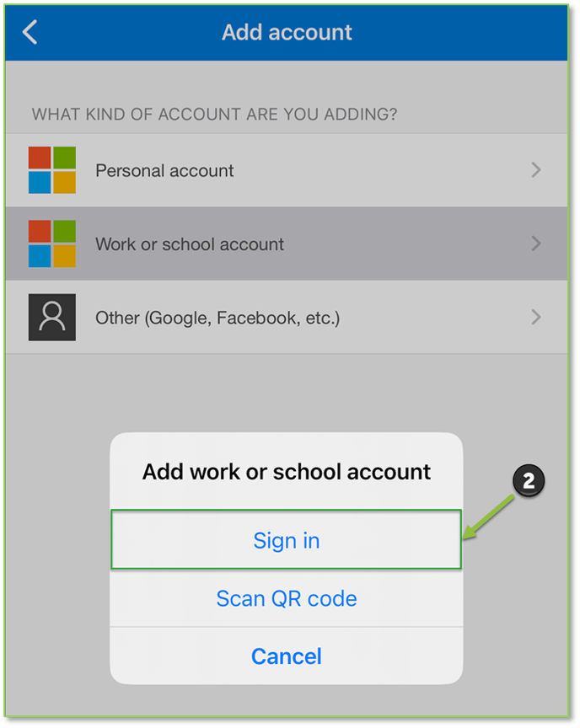Click the Add account header title
The width and height of the screenshot is (580, 728).
(x=287, y=33)
